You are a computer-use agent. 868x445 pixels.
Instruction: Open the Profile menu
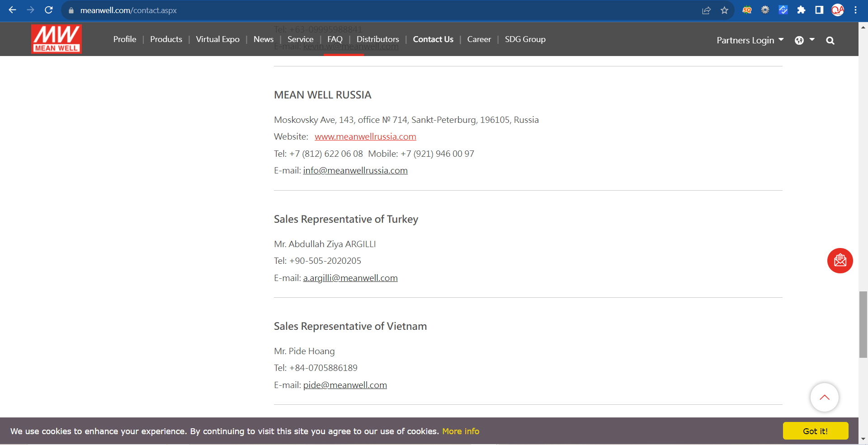[125, 39]
